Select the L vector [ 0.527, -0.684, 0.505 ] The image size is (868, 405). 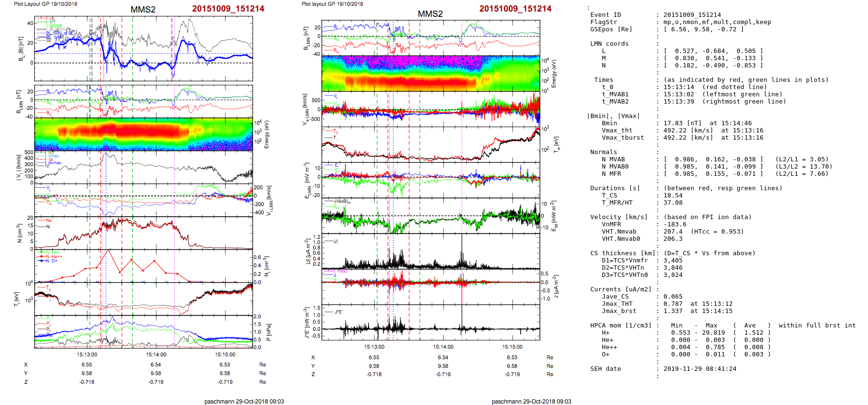pyautogui.click(x=714, y=51)
